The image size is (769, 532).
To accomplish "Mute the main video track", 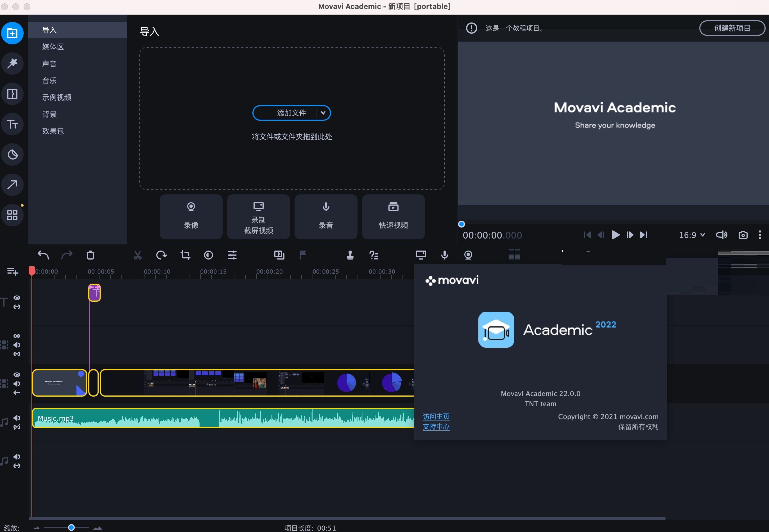I will coord(17,384).
